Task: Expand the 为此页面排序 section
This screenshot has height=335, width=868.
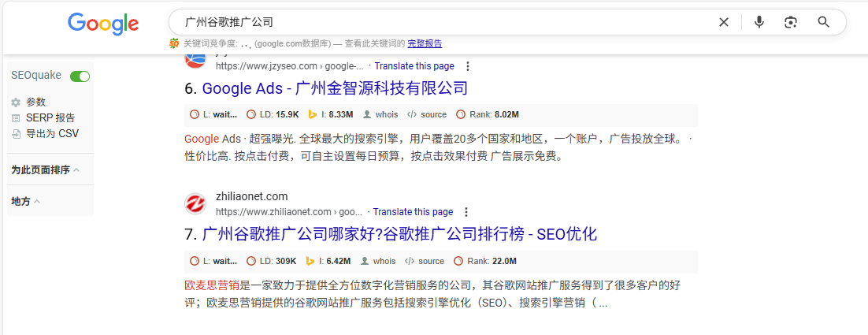Action: tap(45, 170)
